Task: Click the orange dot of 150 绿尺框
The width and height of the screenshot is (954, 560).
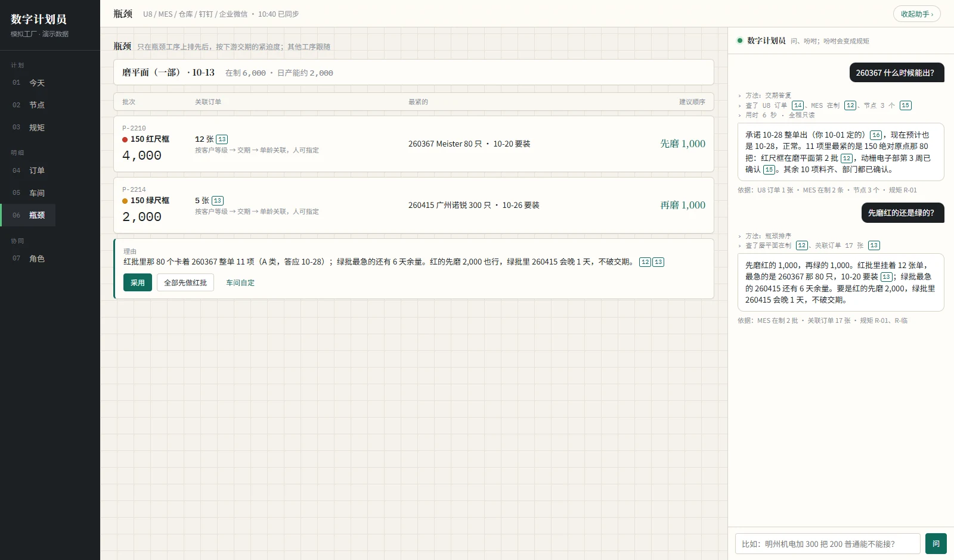Action: coord(125,201)
